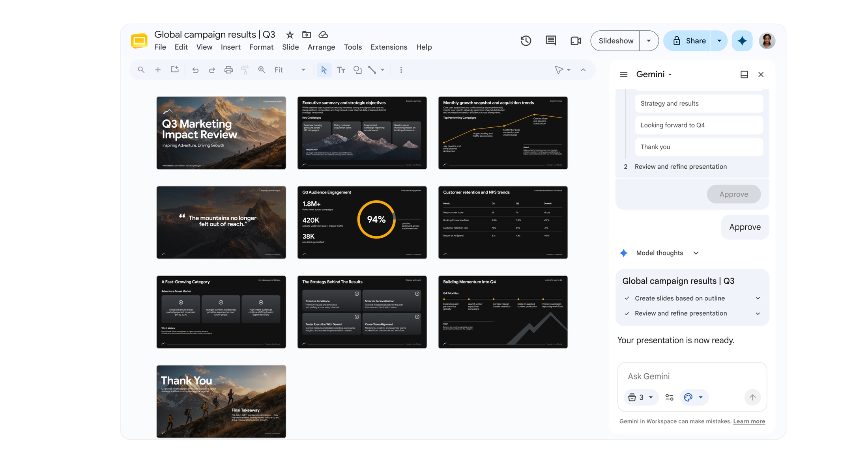
Task: Select the line tool
Action: point(372,70)
